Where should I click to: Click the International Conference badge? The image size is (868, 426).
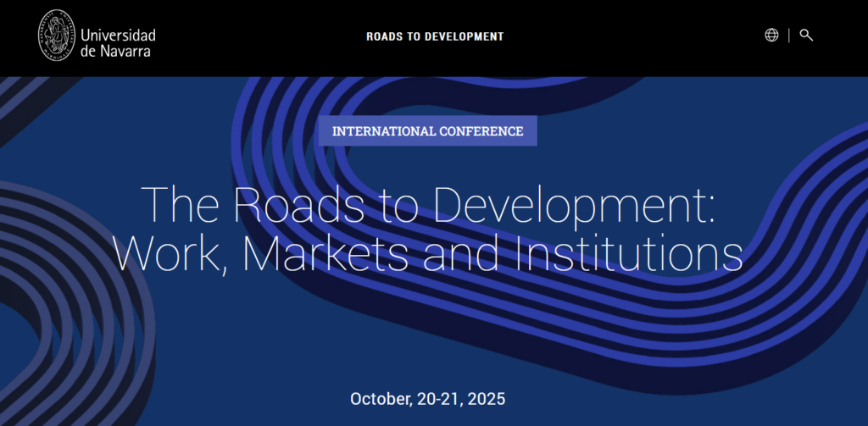tap(428, 131)
